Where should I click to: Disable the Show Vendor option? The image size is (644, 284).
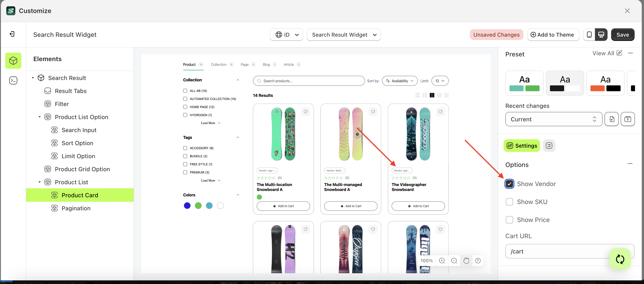tap(510, 184)
